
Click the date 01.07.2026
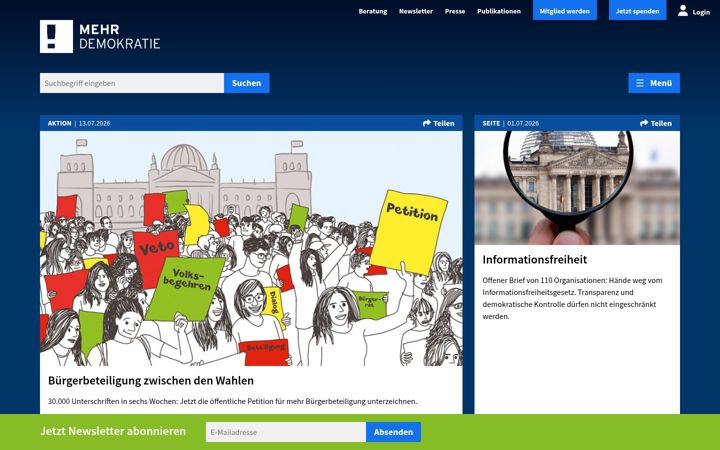(x=523, y=124)
